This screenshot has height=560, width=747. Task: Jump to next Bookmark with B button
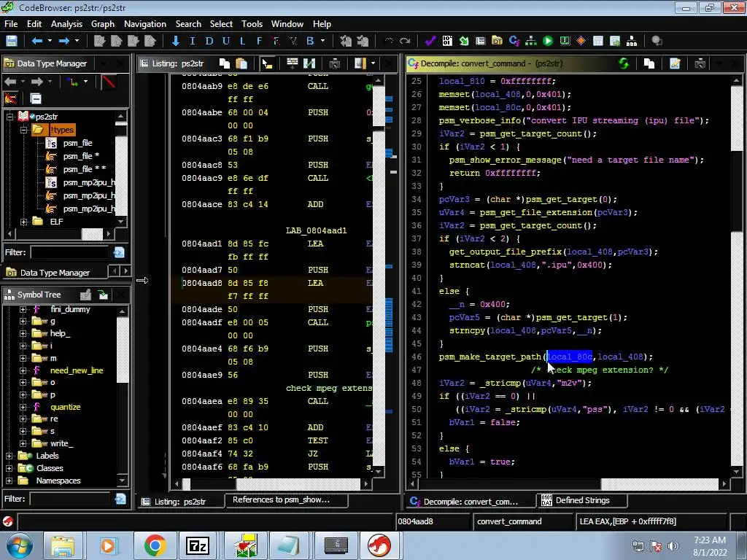pos(310,41)
